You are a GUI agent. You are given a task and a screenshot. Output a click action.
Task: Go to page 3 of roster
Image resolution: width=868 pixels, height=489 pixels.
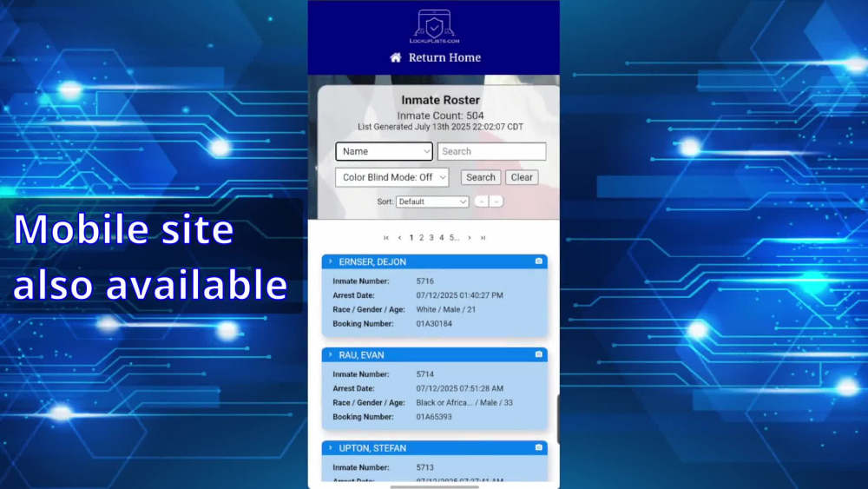tap(431, 238)
